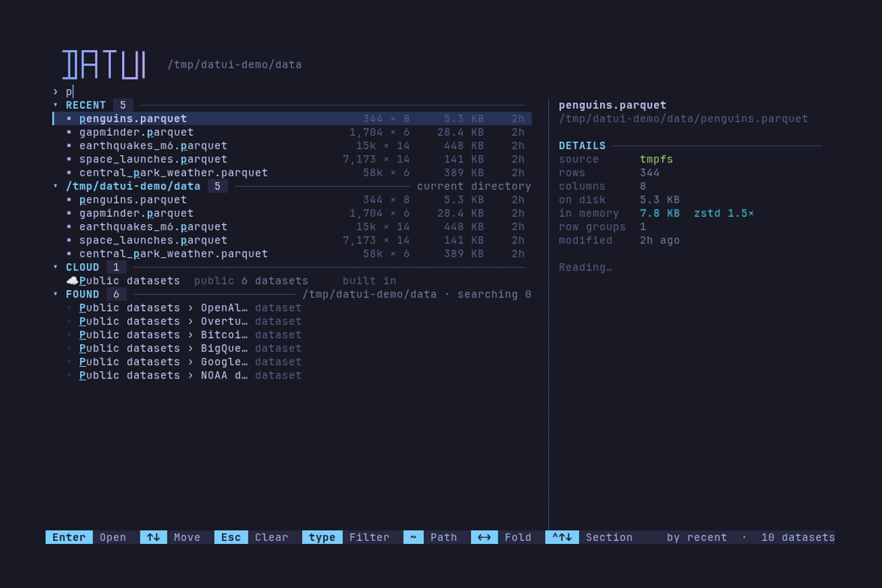Click the 7,173 × 14 dimensions in RECENT section
882x588 pixels.
click(x=376, y=159)
